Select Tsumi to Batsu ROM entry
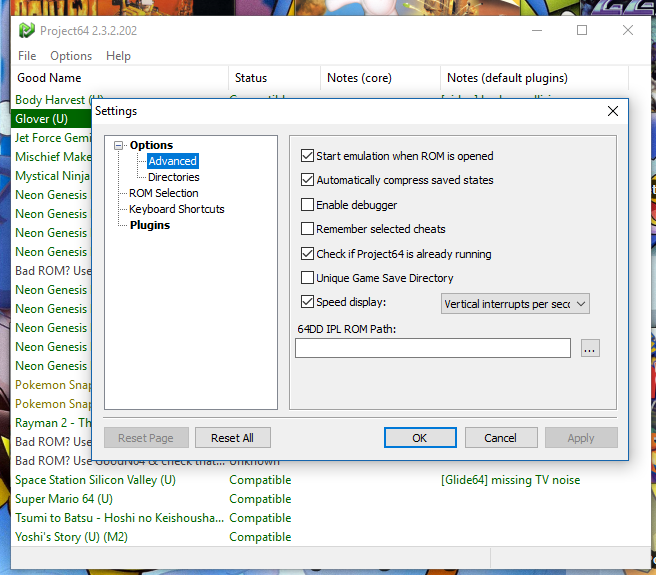This screenshot has width=656, height=575. [120, 518]
